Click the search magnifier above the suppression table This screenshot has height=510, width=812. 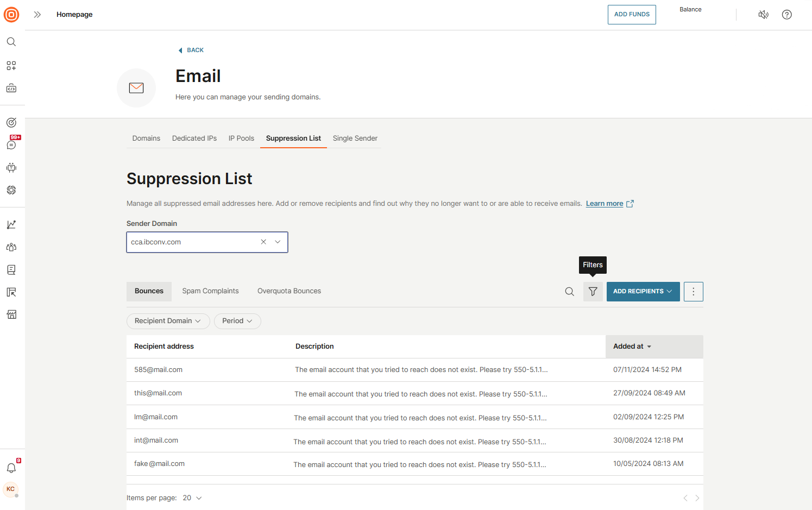click(x=569, y=291)
